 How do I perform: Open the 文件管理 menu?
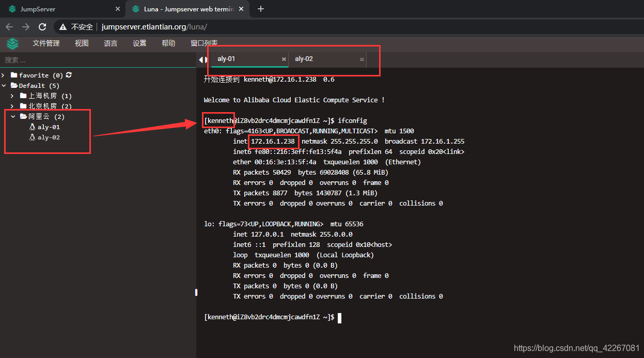[46, 43]
